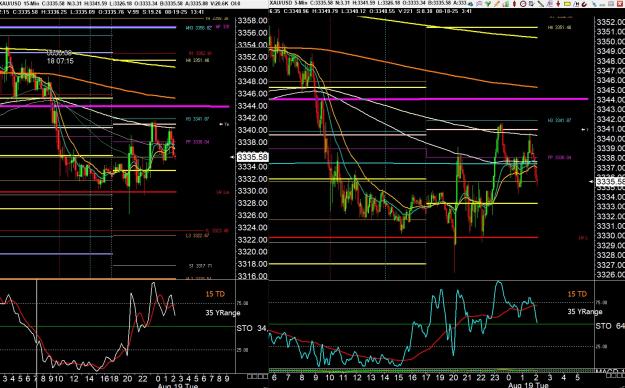This screenshot has height=388, width=625.
Task: Select the orange pencil draw tool
Action: pos(497,4)
